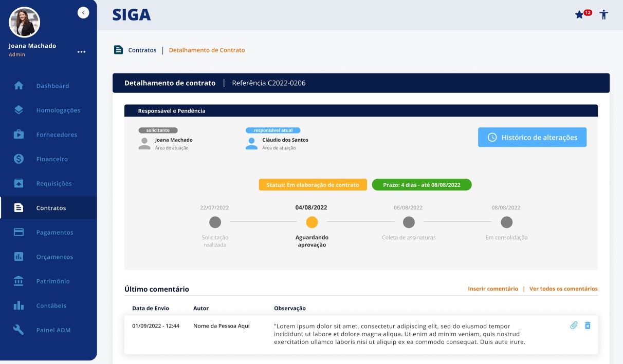Click Joana Machado's profile picture
The image size is (623, 364).
(x=24, y=22)
